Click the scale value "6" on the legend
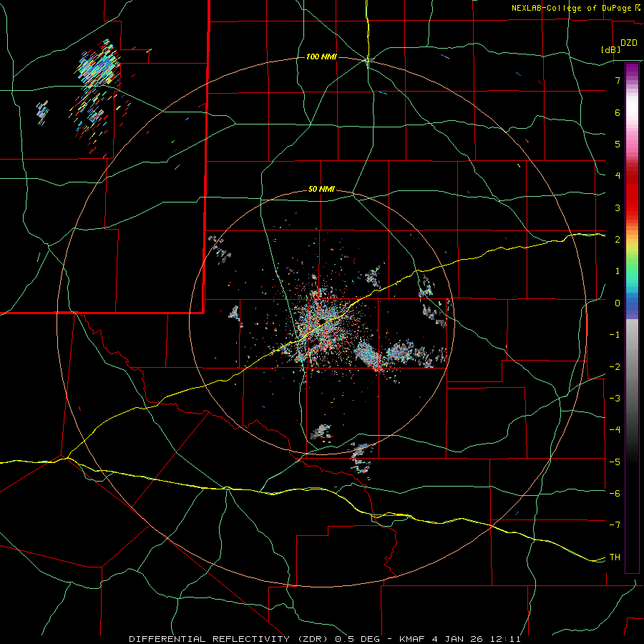The width and height of the screenshot is (644, 644). pos(618,112)
